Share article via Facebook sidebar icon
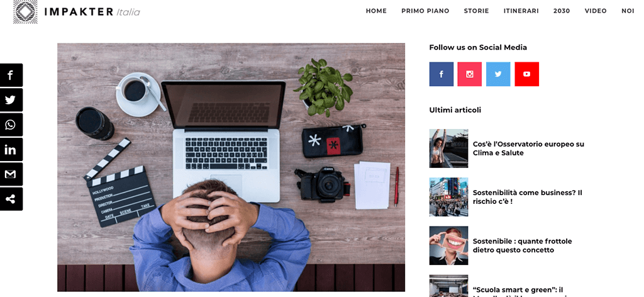Screen dimensions: 644x297 coord(11,75)
